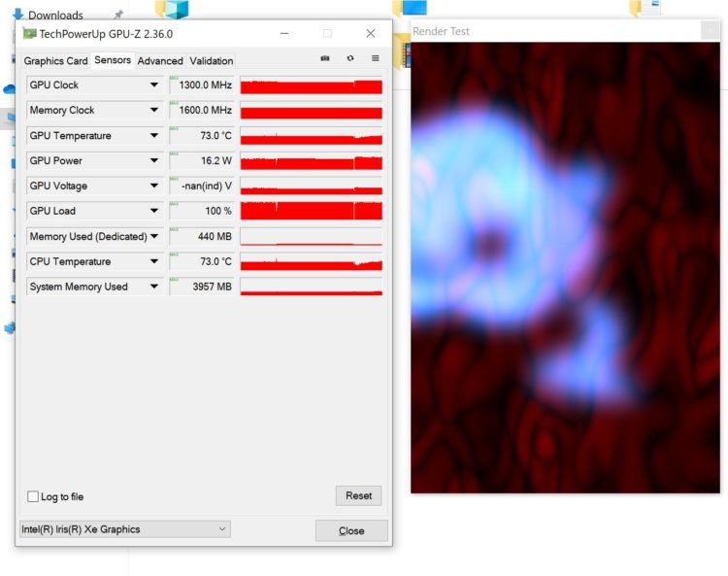Click the GPU-Z screenshot camera icon
This screenshot has height=576, width=728.
pos(325,58)
